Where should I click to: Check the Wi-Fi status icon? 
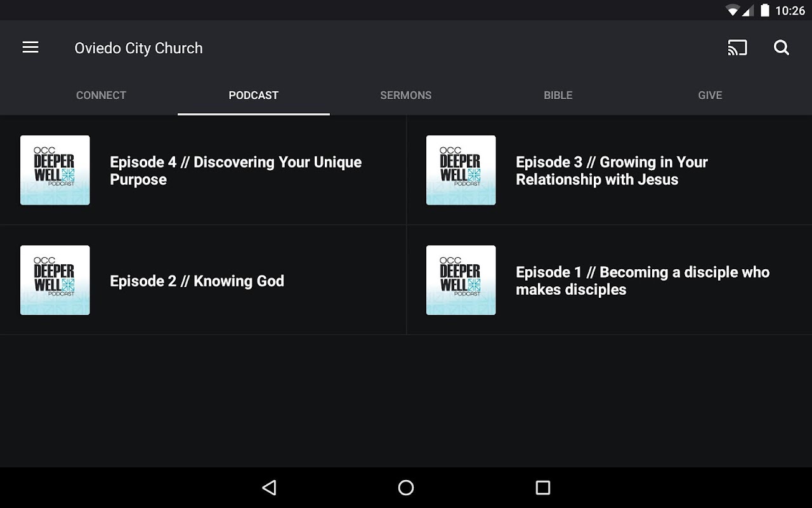(x=733, y=10)
